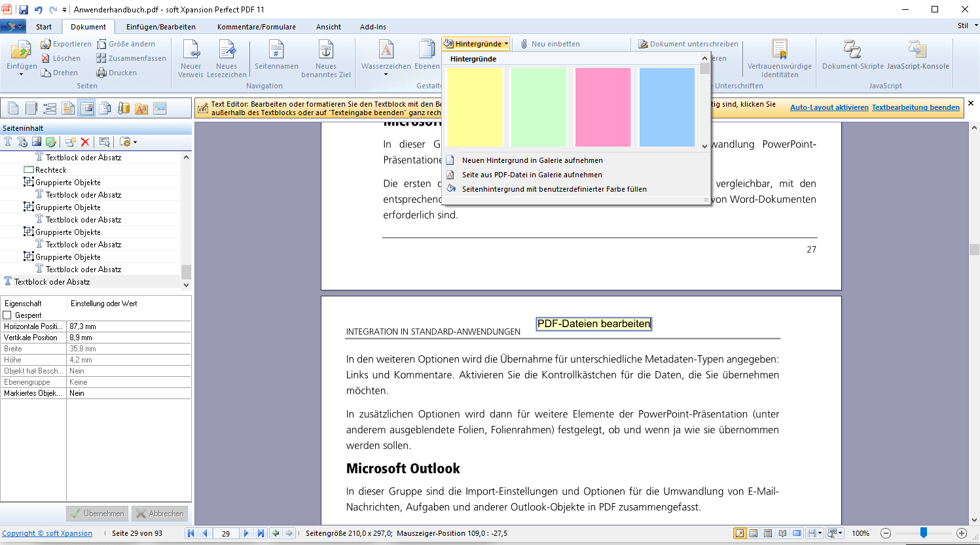Toggle the first status bar view mode button
This screenshot has height=545, width=980.
point(739,533)
